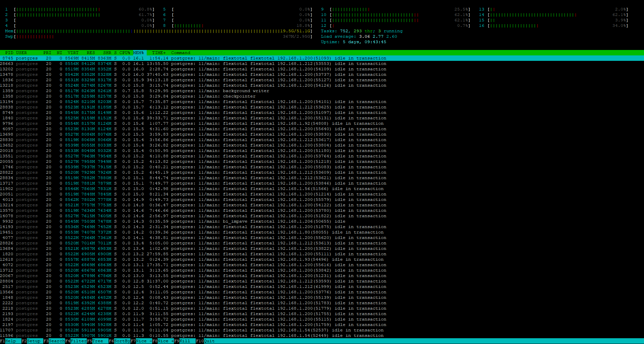Screen dimensions: 644x344
Task: Select process row PID 4072
Action: (322, 265)
